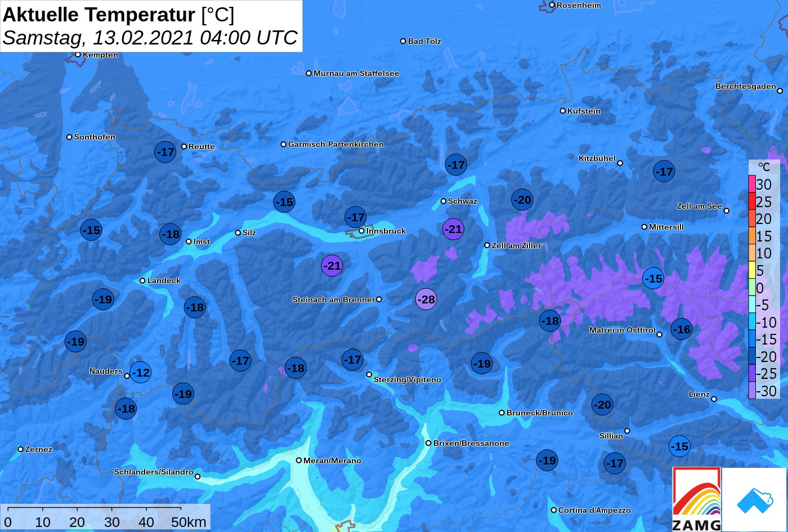This screenshot has width=788, height=532.
Task: Click the ZAMG rainbow logo
Action: tap(697, 499)
